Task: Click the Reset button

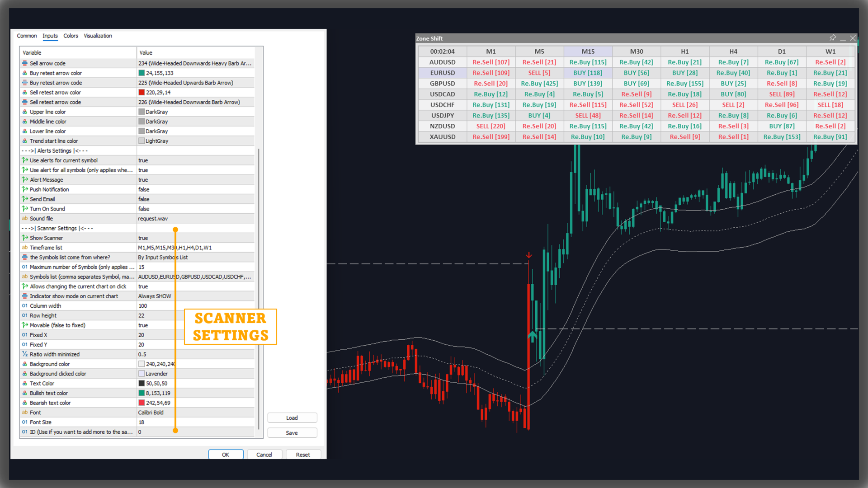Action: coord(303,455)
